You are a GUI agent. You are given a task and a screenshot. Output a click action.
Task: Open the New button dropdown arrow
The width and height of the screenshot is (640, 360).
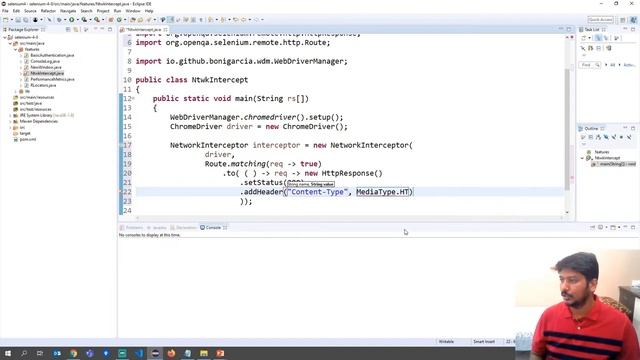[x=11, y=20]
